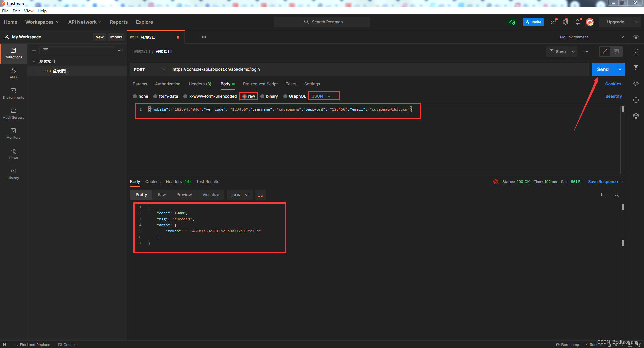
Task: Create new collection with plus icon
Action: 34,50
